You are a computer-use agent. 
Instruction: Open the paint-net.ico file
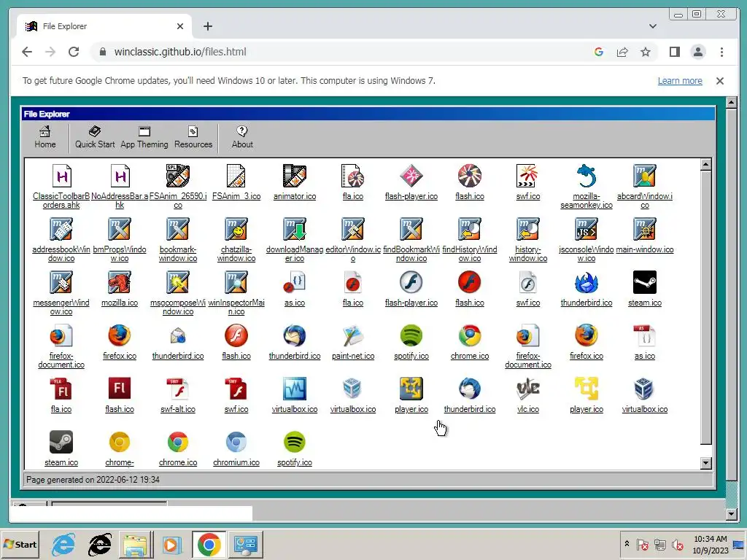(353, 343)
